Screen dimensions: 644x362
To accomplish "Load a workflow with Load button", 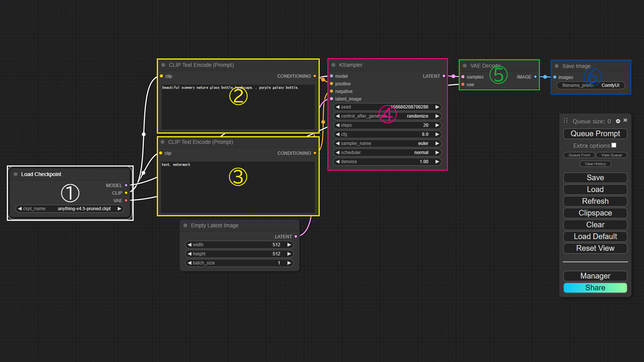I will pos(595,189).
